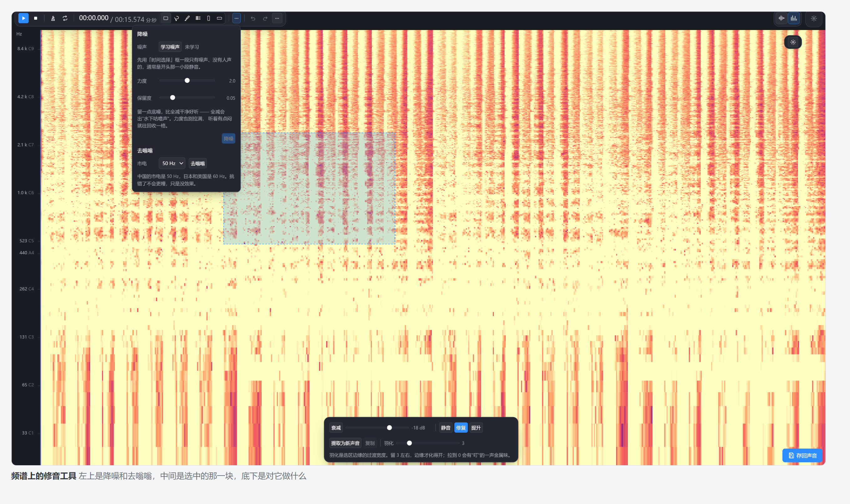Select the vertical time-range selection tool
Viewport: 850px width, 504px height.
click(x=209, y=18)
